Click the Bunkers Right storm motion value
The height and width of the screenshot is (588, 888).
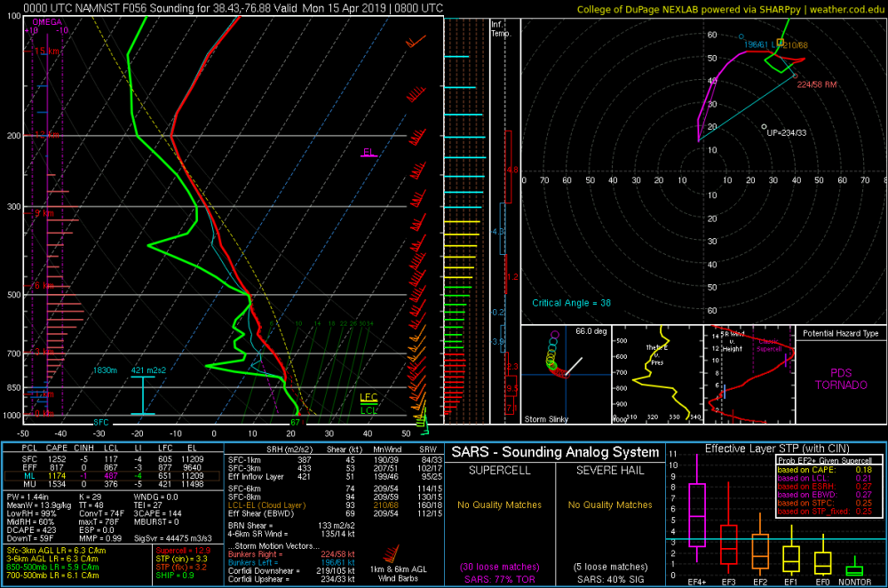click(337, 554)
